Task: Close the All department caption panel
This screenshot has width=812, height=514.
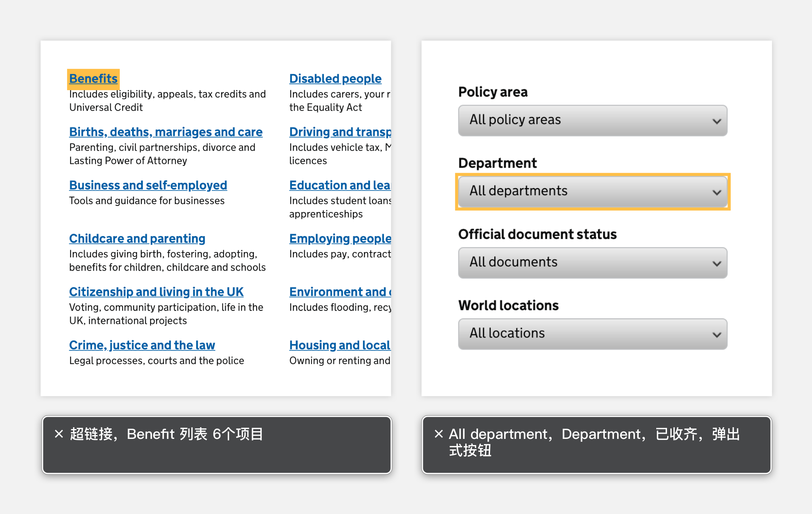Action: click(x=438, y=434)
